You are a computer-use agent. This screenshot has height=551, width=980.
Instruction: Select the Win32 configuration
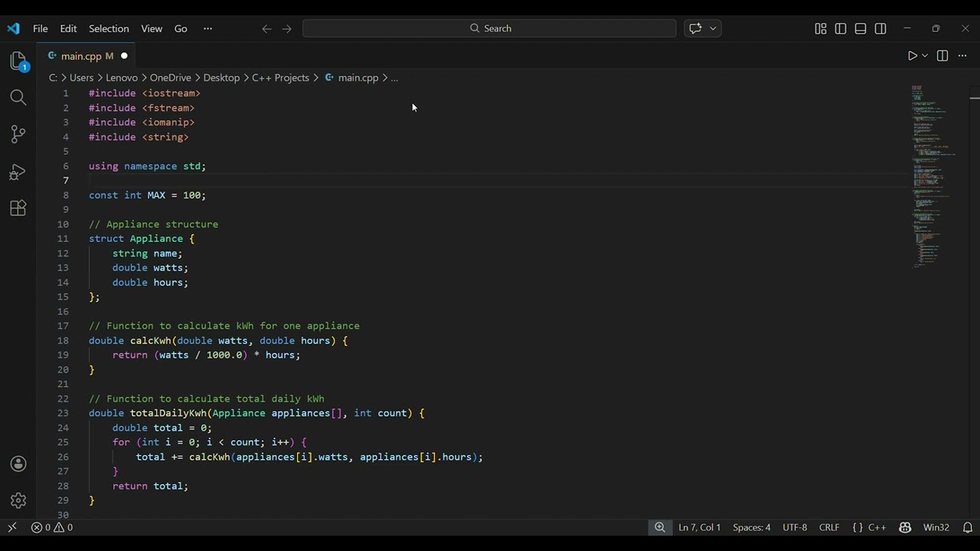coord(936,527)
